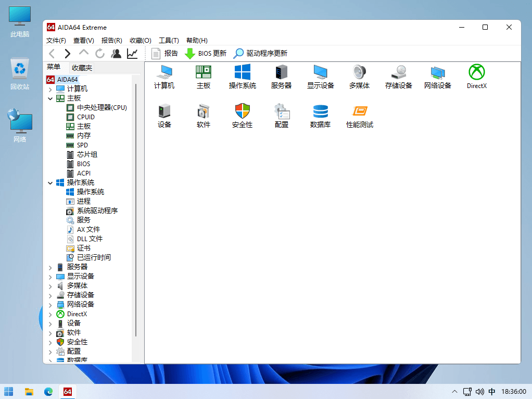The width and height of the screenshot is (532, 399).
Task: Click the 驱动程序更新 toolbar button
Action: point(261,53)
